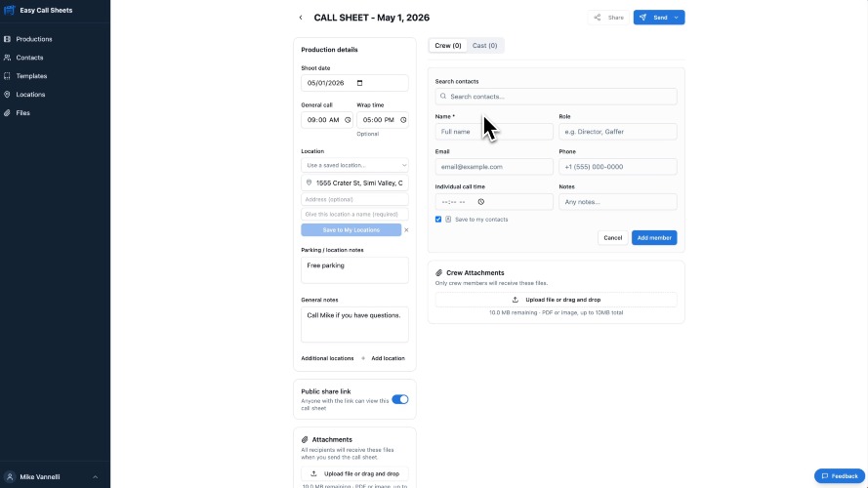Click the location pin icon in address field
Viewport: 868px width, 488px height.
[309, 183]
